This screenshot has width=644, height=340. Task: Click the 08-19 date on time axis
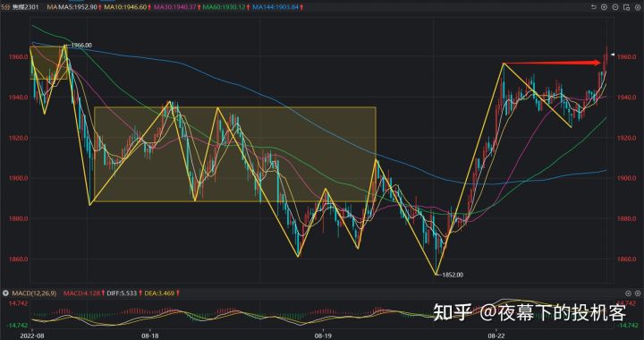pos(324,336)
